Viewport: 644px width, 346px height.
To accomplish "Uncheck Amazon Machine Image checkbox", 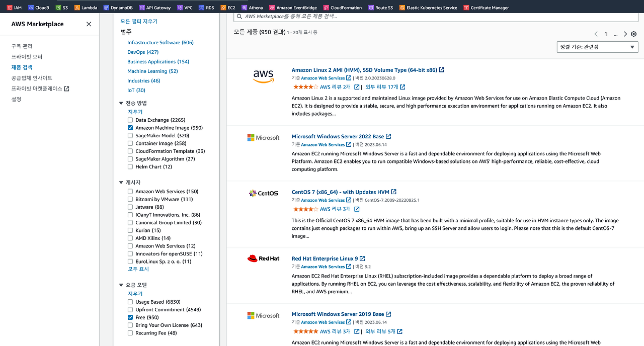I will coord(130,128).
